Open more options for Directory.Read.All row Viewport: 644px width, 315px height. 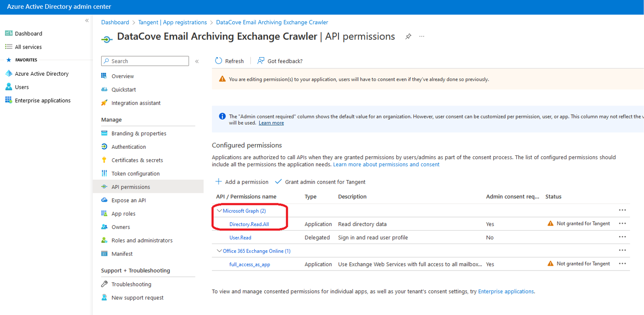[x=622, y=223]
